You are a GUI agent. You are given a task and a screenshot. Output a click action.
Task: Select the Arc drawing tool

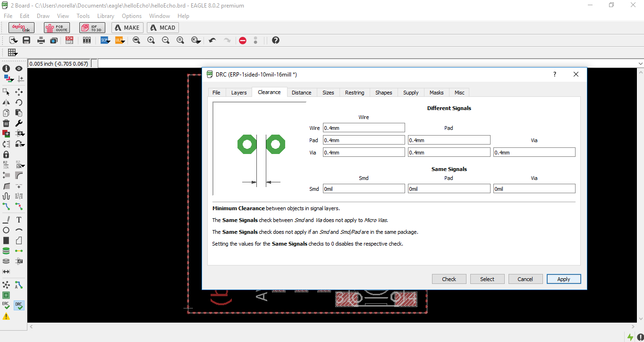tap(19, 230)
